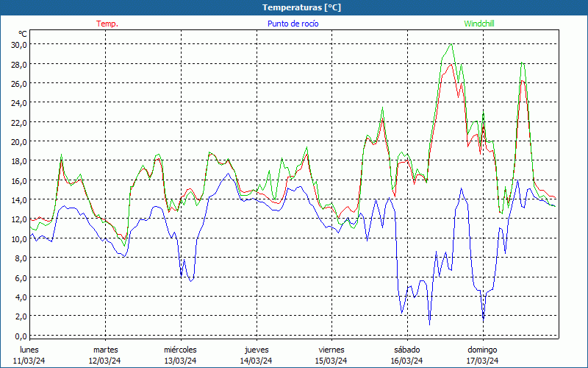Click the 0,0 y-axis value
The image size is (588, 368).
point(21,336)
